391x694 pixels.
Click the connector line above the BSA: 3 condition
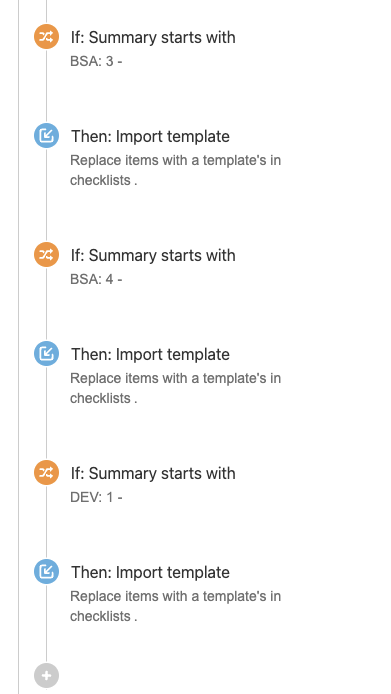point(46,12)
